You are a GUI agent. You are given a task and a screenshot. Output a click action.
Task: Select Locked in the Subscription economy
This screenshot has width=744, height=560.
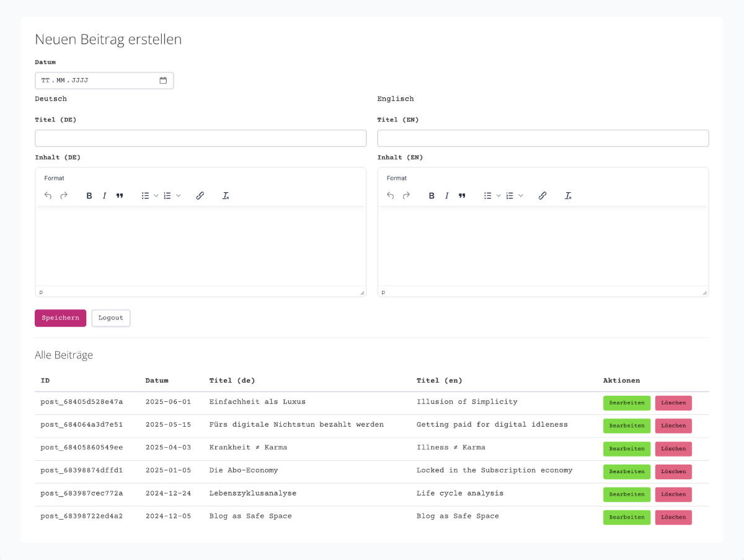click(495, 470)
